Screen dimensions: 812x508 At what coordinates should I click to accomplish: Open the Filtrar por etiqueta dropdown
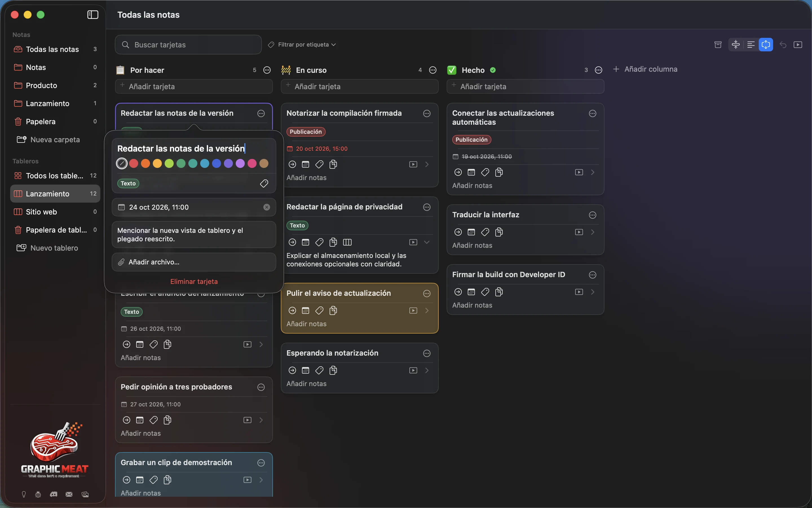click(x=302, y=45)
